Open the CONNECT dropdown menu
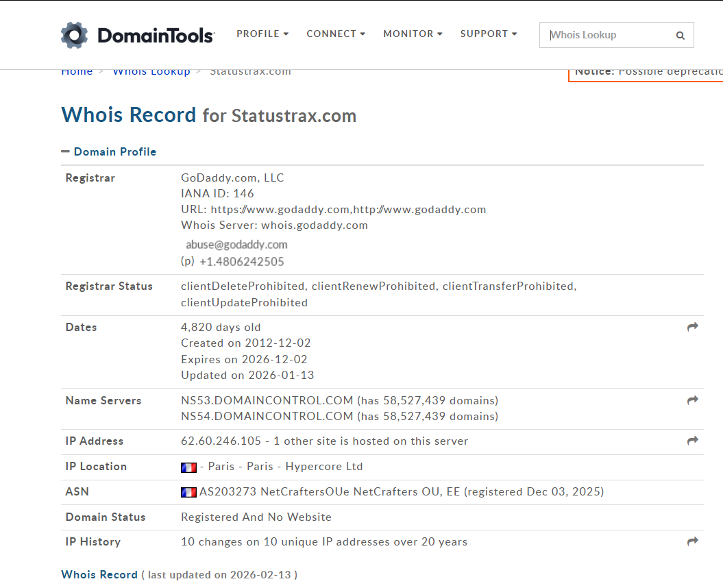Image resolution: width=723 pixels, height=588 pixels. click(336, 34)
